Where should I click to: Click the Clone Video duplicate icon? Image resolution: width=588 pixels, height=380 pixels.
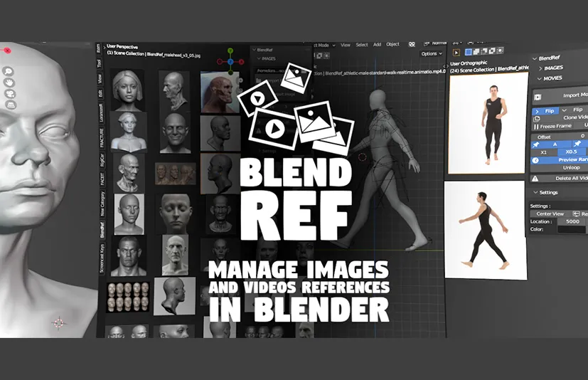click(x=537, y=119)
